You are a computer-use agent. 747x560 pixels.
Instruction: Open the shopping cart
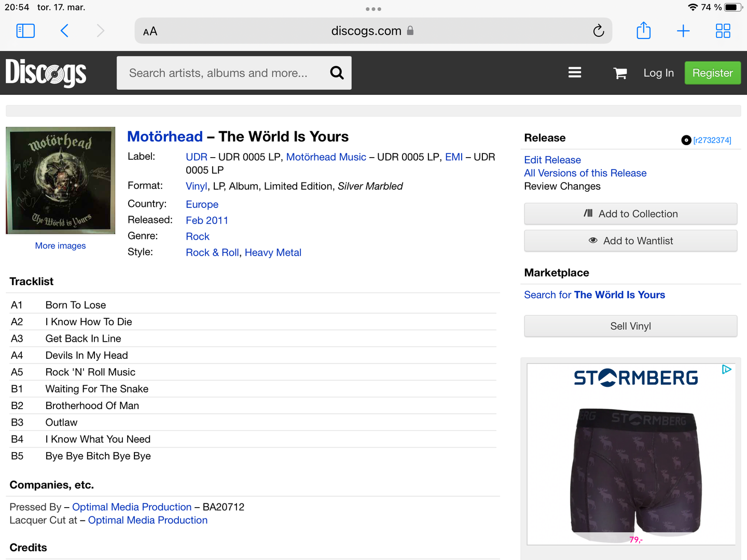(620, 73)
